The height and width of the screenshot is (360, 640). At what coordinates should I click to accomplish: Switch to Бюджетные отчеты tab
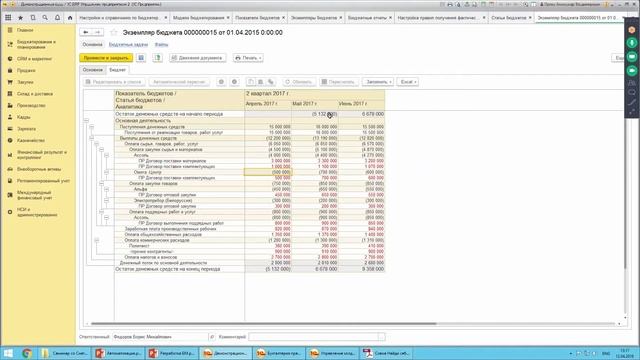click(367, 18)
